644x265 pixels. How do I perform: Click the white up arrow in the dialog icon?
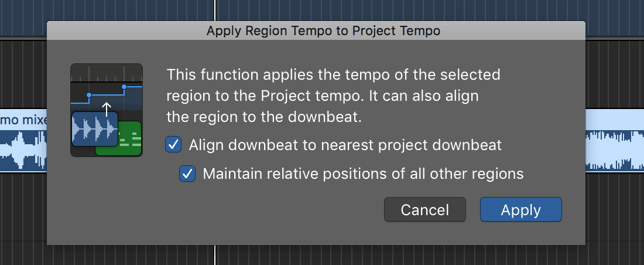107,110
